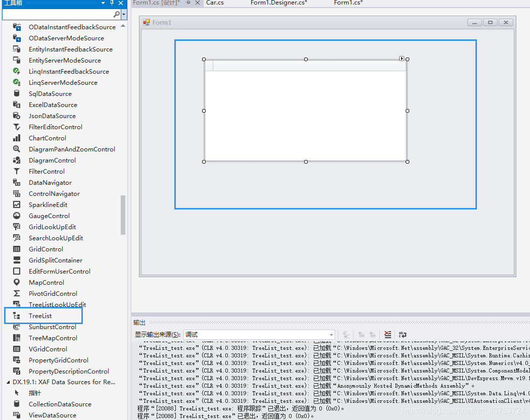
Task: Select the ExcelDataSource icon
Action: (17, 104)
